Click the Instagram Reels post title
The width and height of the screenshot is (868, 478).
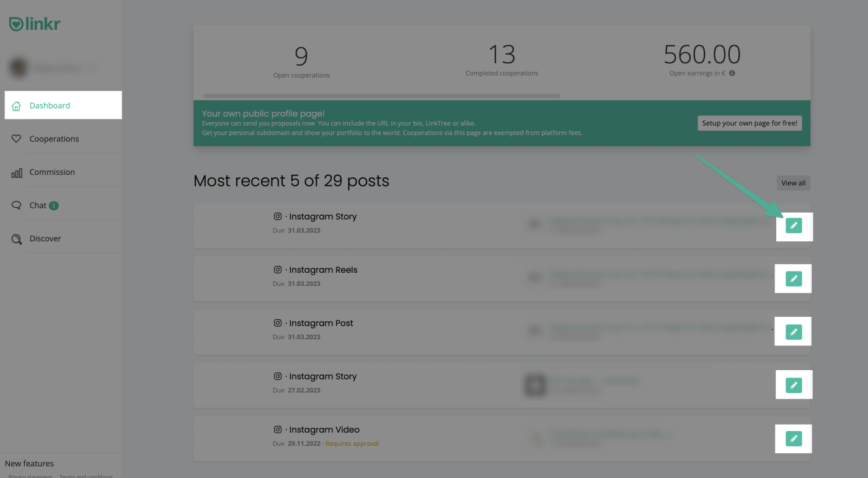pos(323,270)
